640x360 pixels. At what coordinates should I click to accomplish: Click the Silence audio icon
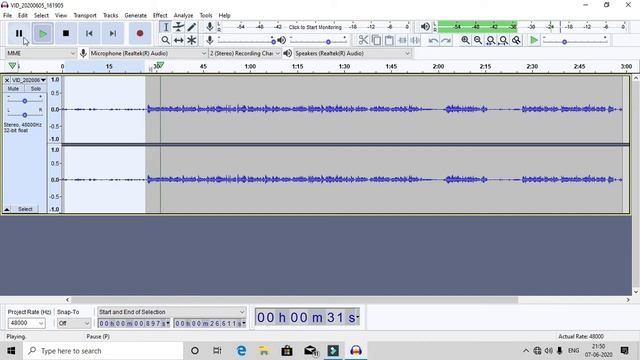click(415, 40)
